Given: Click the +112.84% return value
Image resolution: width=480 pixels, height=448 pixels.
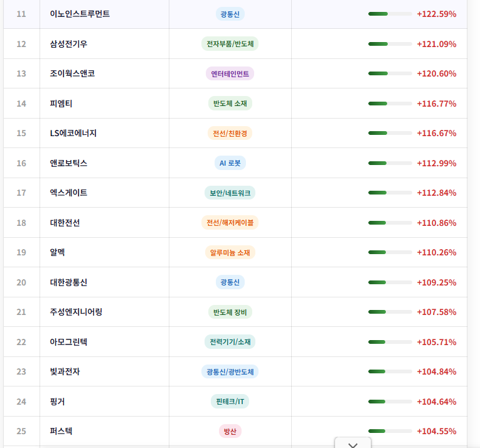Looking at the screenshot, I should click(x=437, y=193).
